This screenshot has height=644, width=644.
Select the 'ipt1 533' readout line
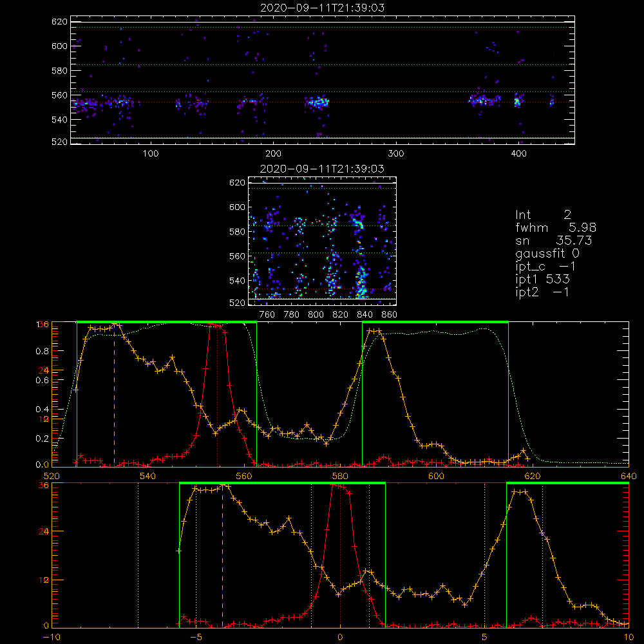pos(542,279)
